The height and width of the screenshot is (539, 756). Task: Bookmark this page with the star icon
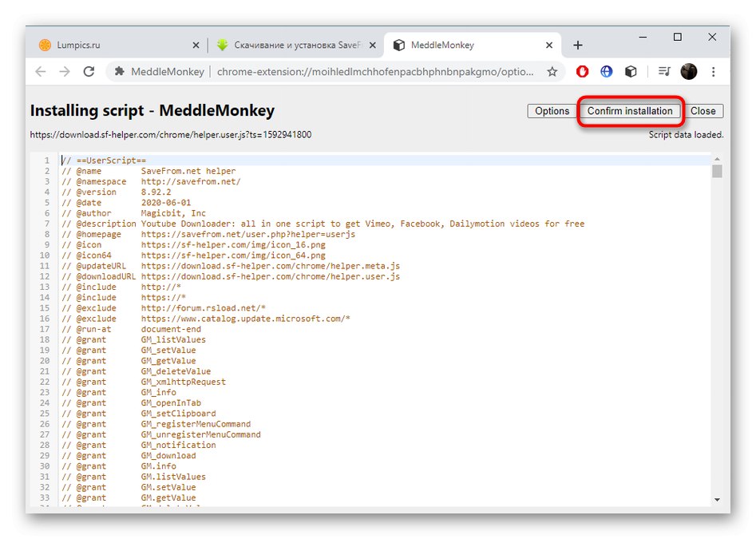[552, 72]
